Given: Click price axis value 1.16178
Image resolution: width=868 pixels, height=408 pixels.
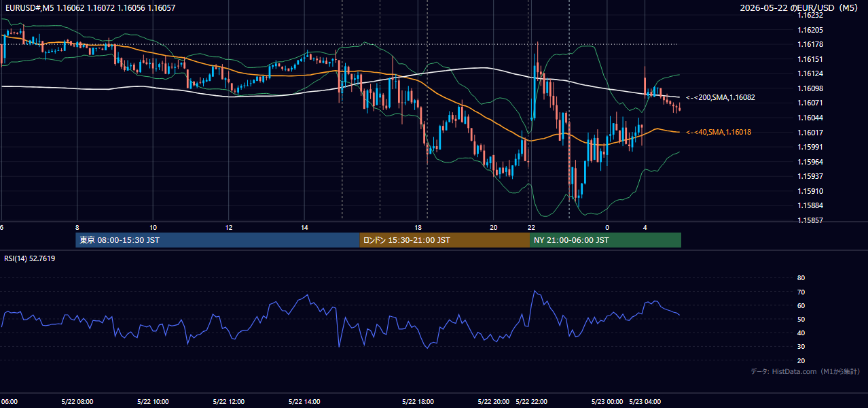Looking at the screenshot, I should [x=810, y=44].
